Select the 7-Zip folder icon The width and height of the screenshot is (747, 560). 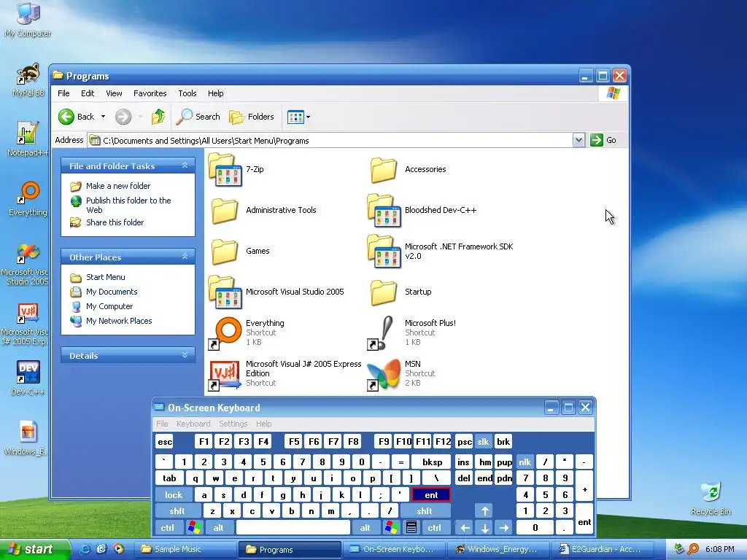tap(225, 169)
